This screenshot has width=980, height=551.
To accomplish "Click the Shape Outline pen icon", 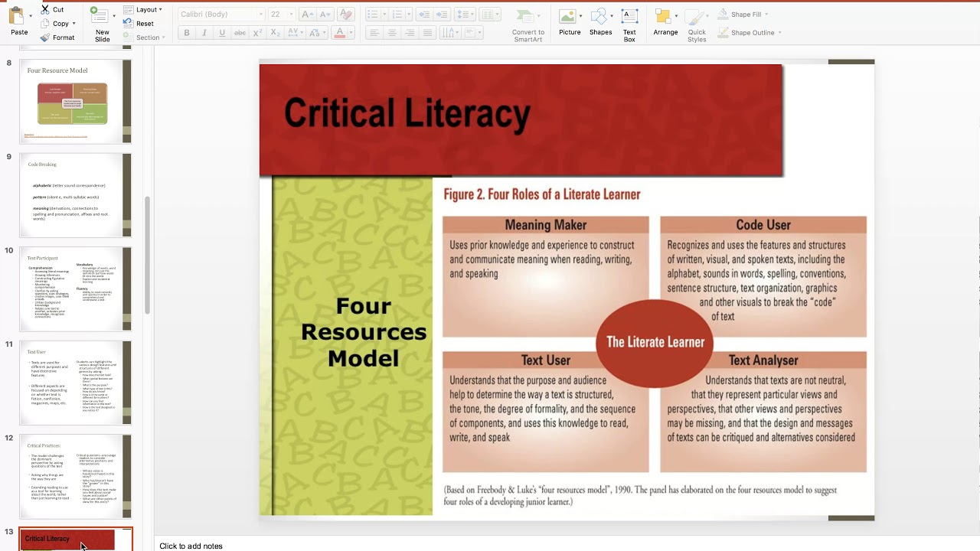I will [724, 33].
